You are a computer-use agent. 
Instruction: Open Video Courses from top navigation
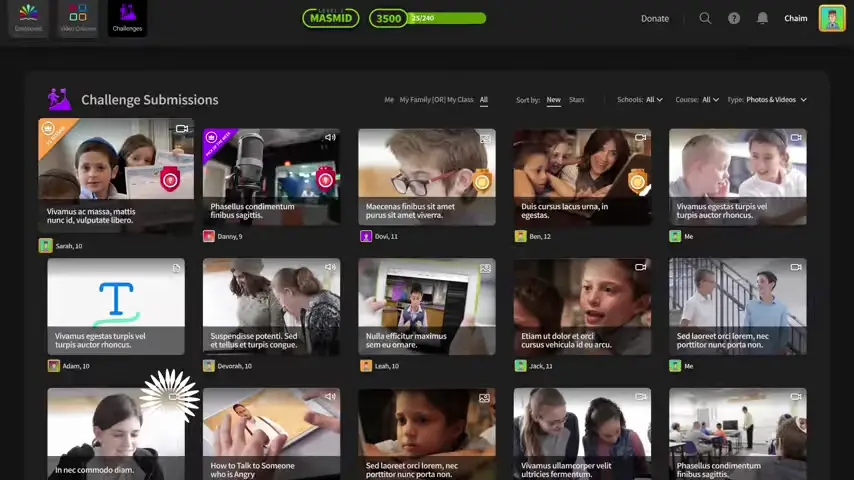tap(78, 18)
